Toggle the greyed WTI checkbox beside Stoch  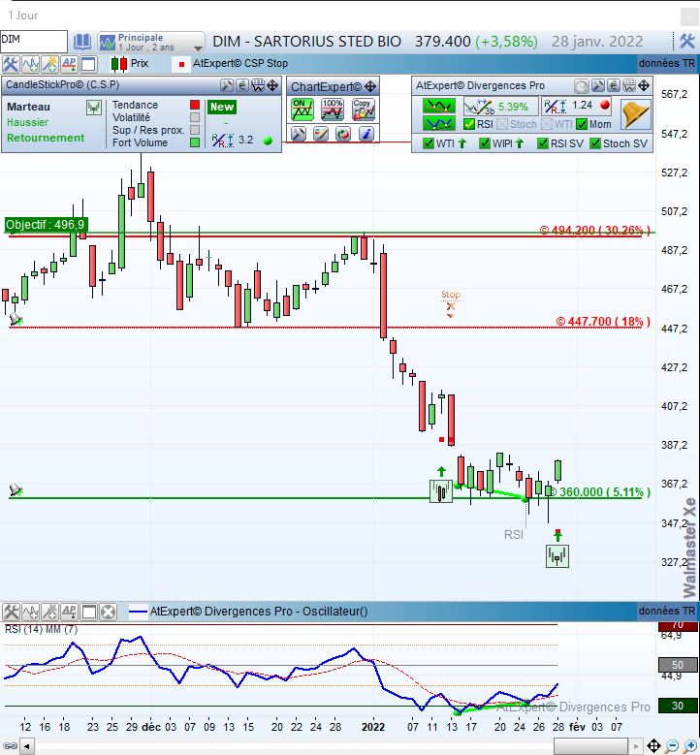(547, 124)
